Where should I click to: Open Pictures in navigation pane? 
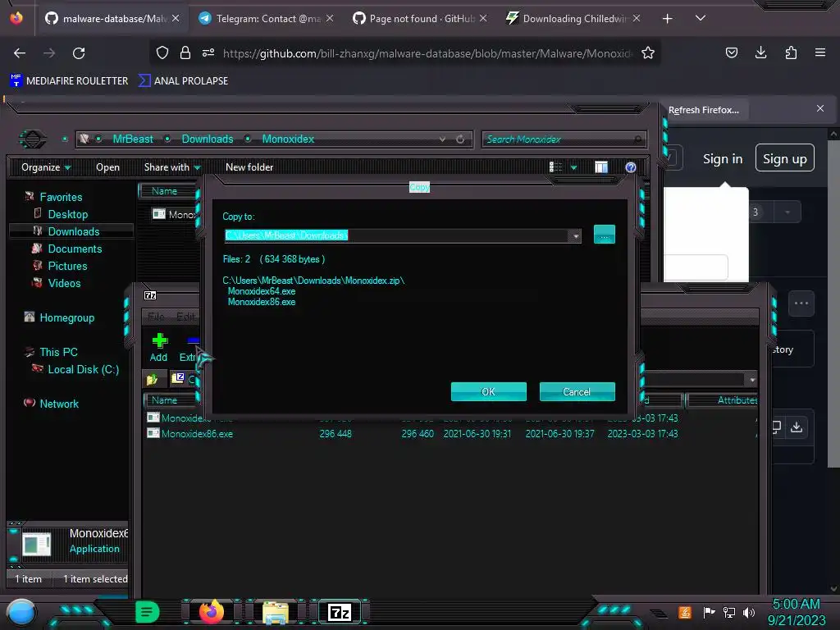pos(67,266)
